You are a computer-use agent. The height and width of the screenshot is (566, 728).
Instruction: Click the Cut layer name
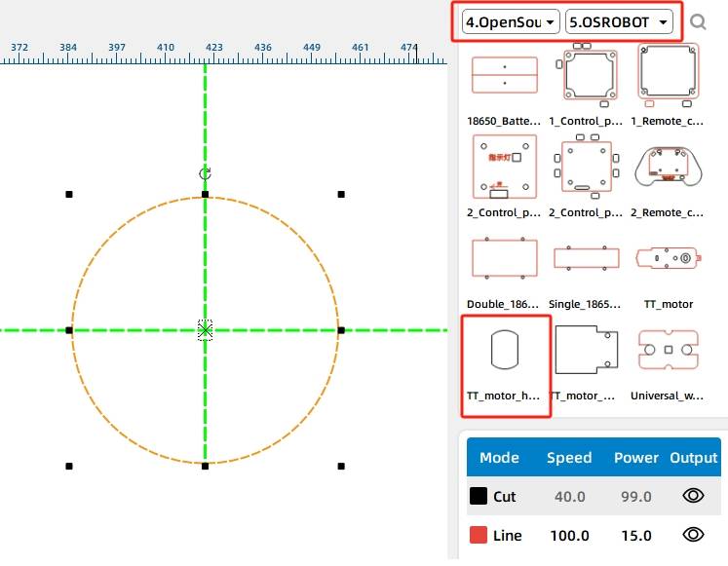pos(505,497)
